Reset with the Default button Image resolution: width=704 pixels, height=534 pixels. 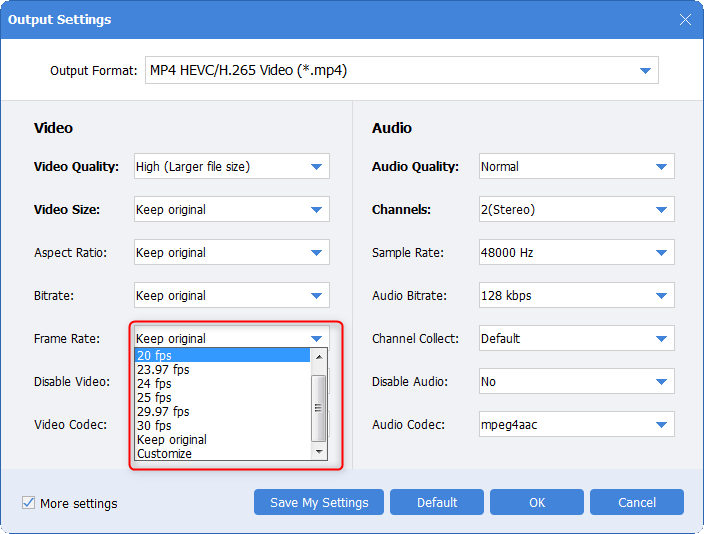[437, 502]
